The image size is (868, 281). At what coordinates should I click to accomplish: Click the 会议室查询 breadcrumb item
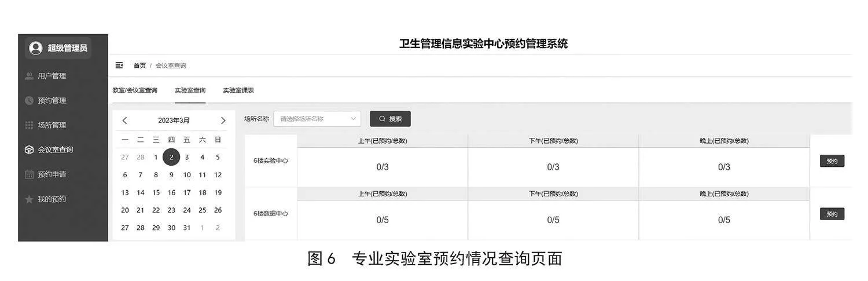pos(171,65)
